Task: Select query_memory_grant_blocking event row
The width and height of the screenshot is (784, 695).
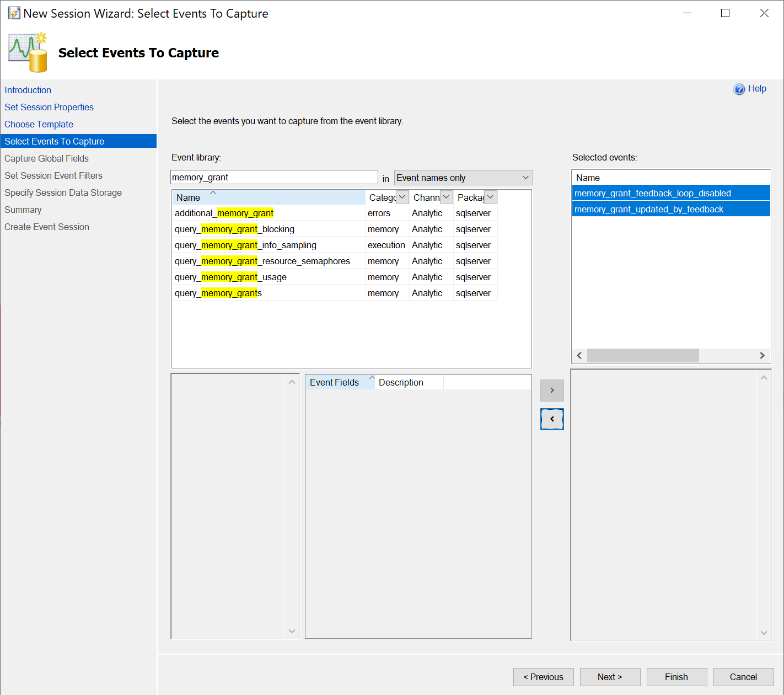Action: [335, 229]
